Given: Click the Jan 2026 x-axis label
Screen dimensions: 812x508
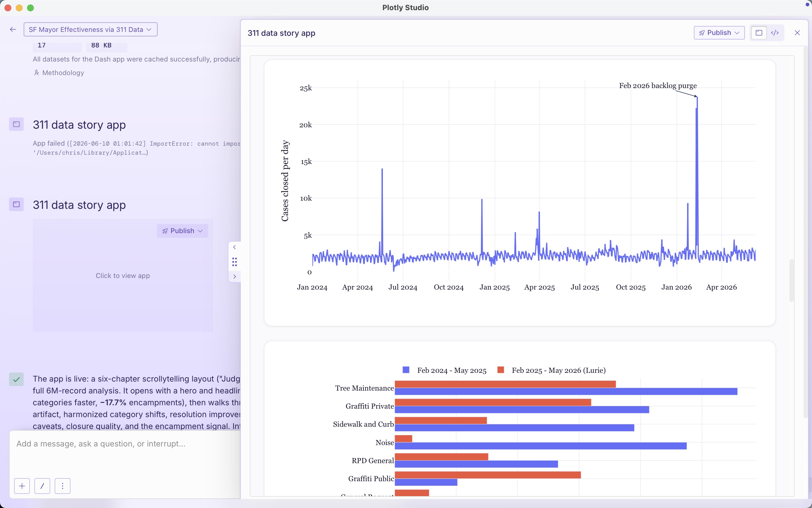Looking at the screenshot, I should pos(676,287).
